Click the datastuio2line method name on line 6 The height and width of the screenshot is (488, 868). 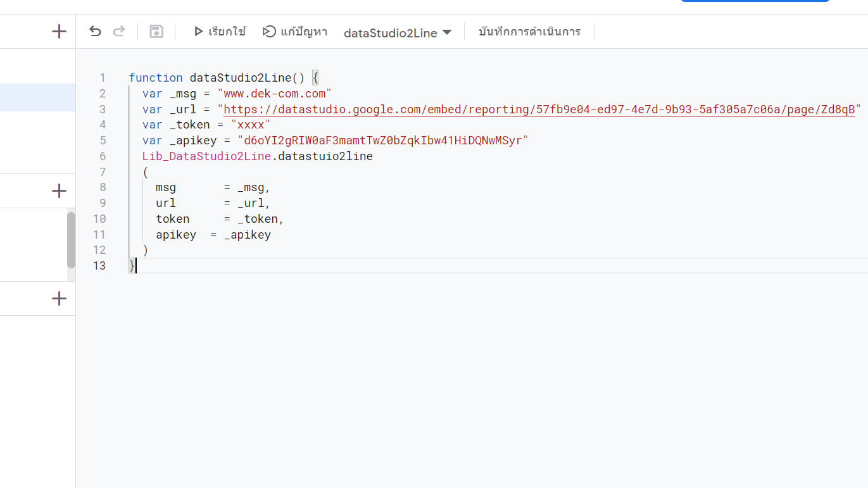[x=325, y=156]
